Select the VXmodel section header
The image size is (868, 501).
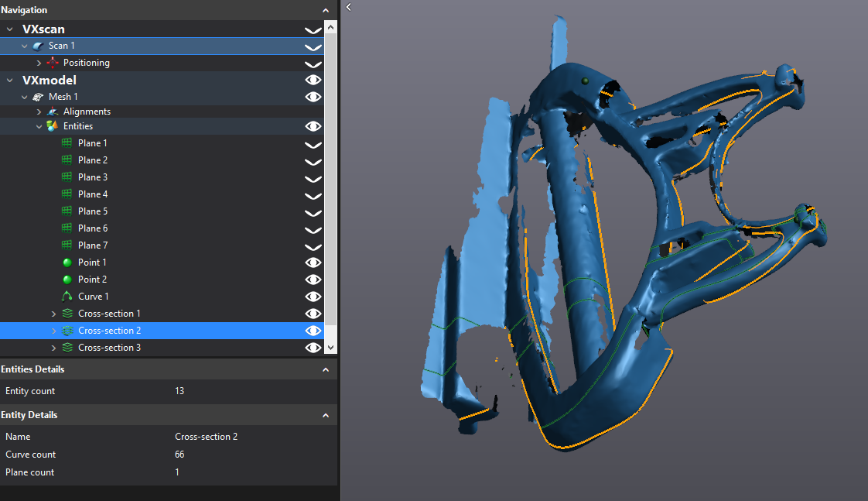[x=50, y=80]
